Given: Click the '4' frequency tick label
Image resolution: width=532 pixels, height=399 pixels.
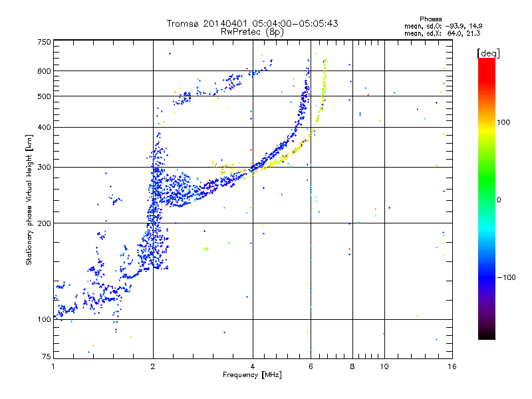Looking at the screenshot, I should coord(253,366).
